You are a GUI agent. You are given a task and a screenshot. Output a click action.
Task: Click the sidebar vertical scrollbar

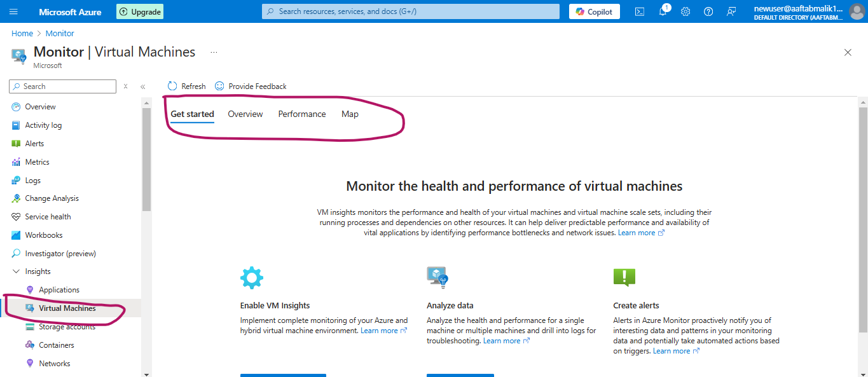tap(146, 159)
